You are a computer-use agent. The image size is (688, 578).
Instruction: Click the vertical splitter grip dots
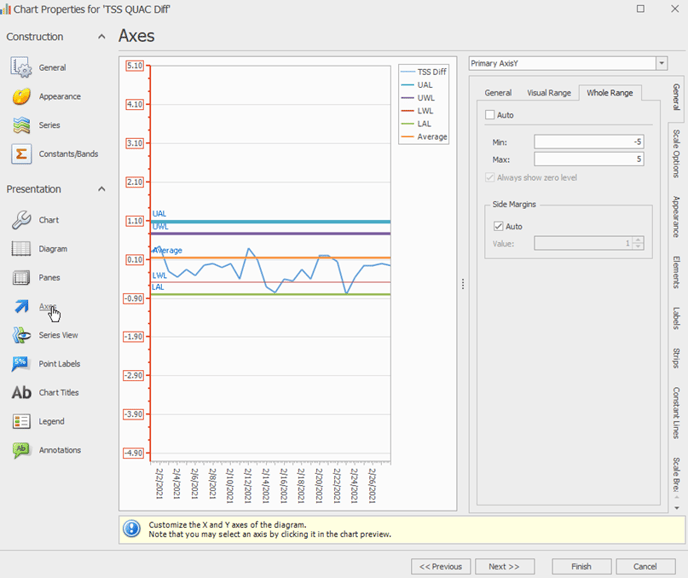pos(463,284)
